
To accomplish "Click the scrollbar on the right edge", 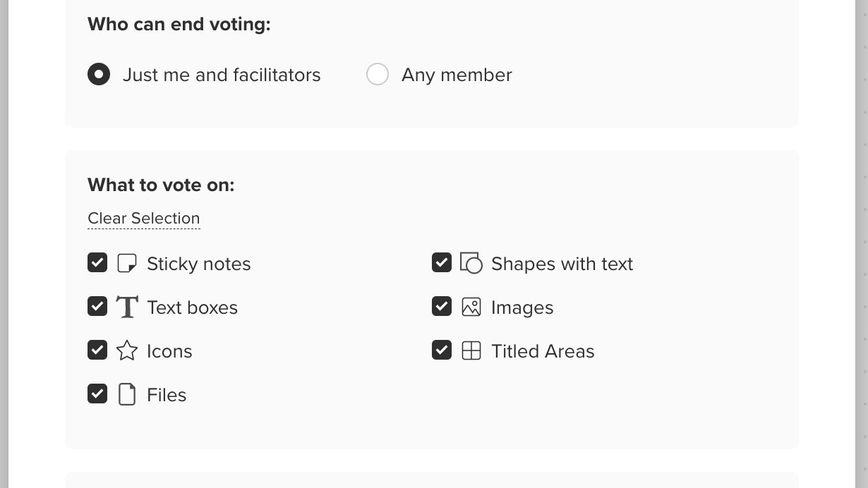I will [x=862, y=244].
